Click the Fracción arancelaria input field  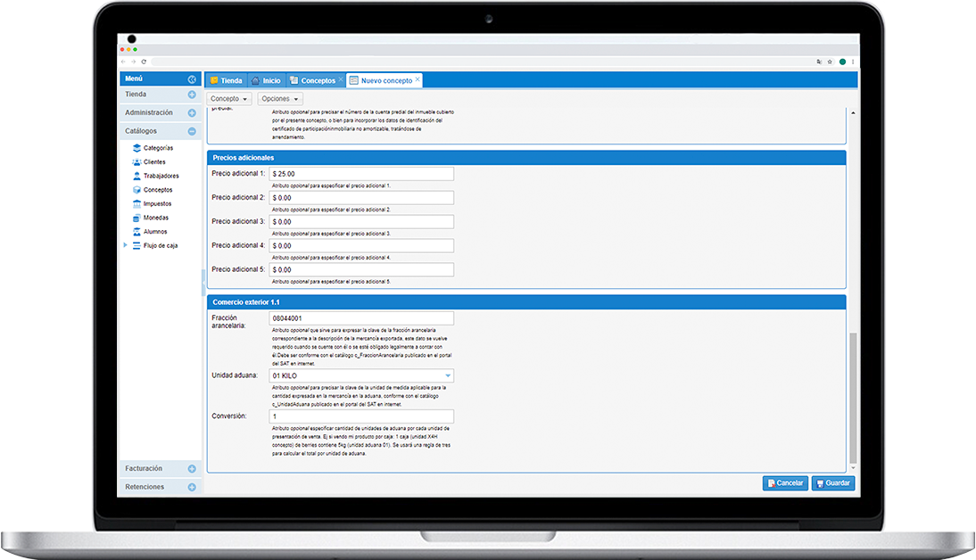[361, 318]
